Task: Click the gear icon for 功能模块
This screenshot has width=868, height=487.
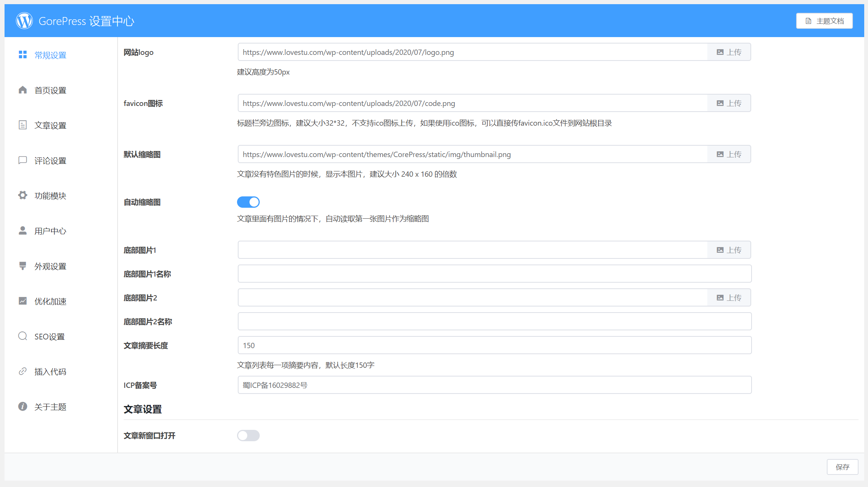Action: pyautogui.click(x=23, y=195)
